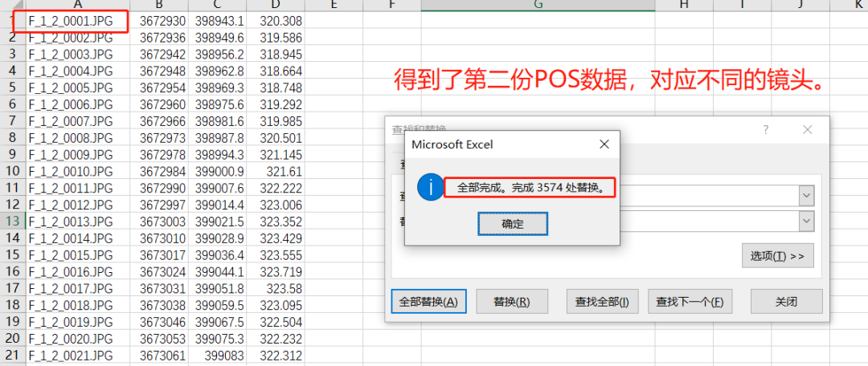Screen dimensions: 868x366
Task: Close the Find and Replace dialog
Action: [x=807, y=130]
